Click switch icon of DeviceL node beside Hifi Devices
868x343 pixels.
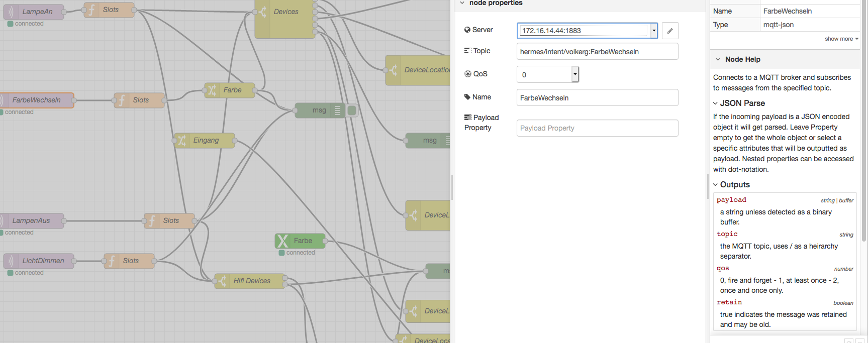click(x=413, y=311)
